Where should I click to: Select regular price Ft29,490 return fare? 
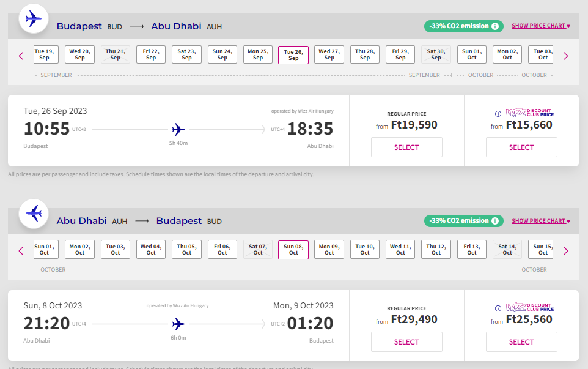point(406,342)
